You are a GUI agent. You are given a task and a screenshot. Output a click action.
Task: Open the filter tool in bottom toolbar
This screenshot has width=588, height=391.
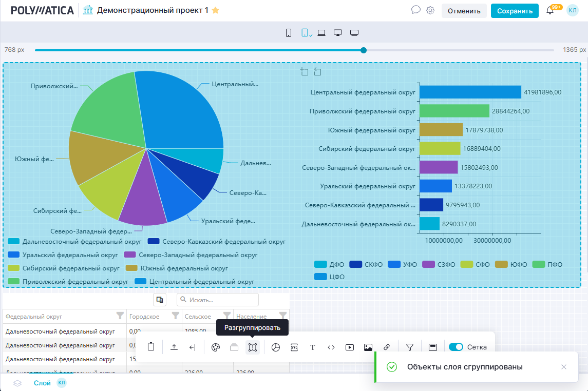(x=410, y=347)
